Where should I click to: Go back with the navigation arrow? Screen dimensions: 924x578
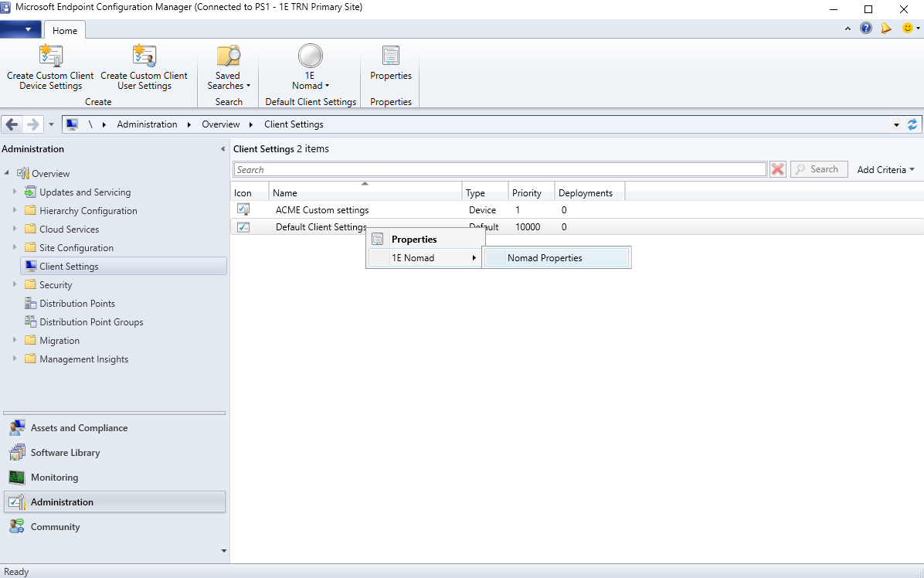click(12, 124)
